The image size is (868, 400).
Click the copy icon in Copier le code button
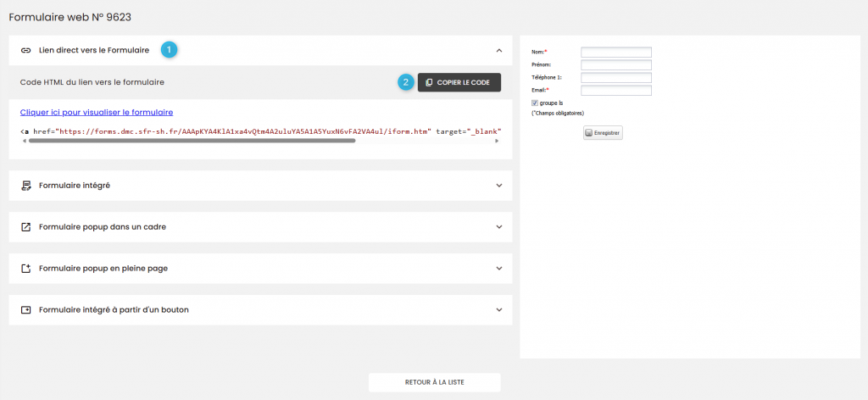tap(429, 82)
